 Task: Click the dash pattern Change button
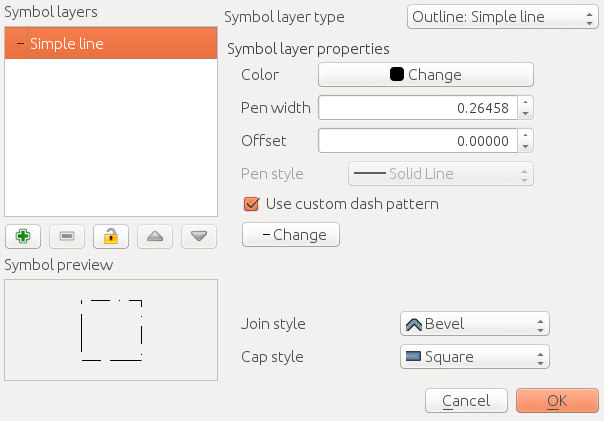tap(291, 235)
